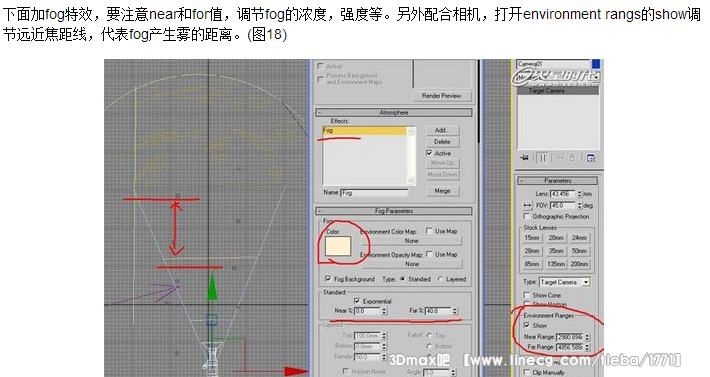Select the 135mm stock lens
The width and height of the screenshot is (710, 377).
point(556,264)
